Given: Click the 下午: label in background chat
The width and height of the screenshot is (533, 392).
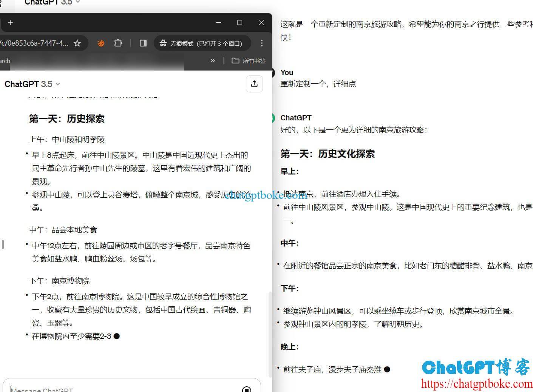Looking at the screenshot, I should pyautogui.click(x=289, y=288).
